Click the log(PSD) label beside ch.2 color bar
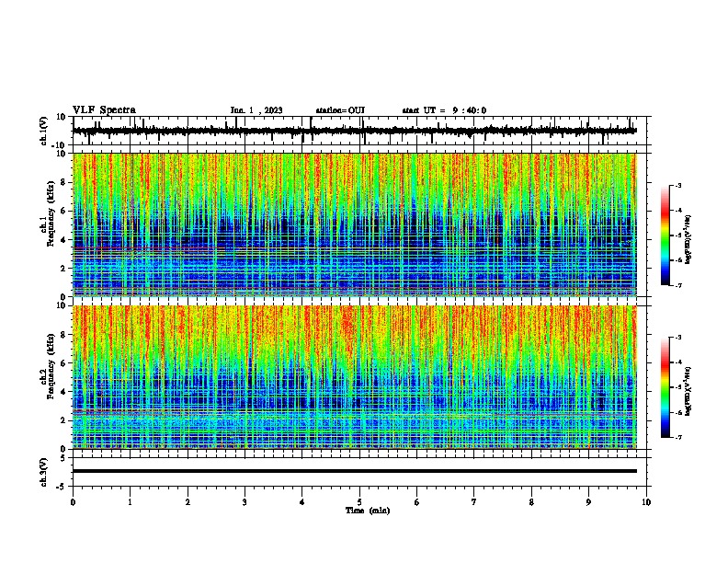The image size is (728, 563). click(688, 391)
